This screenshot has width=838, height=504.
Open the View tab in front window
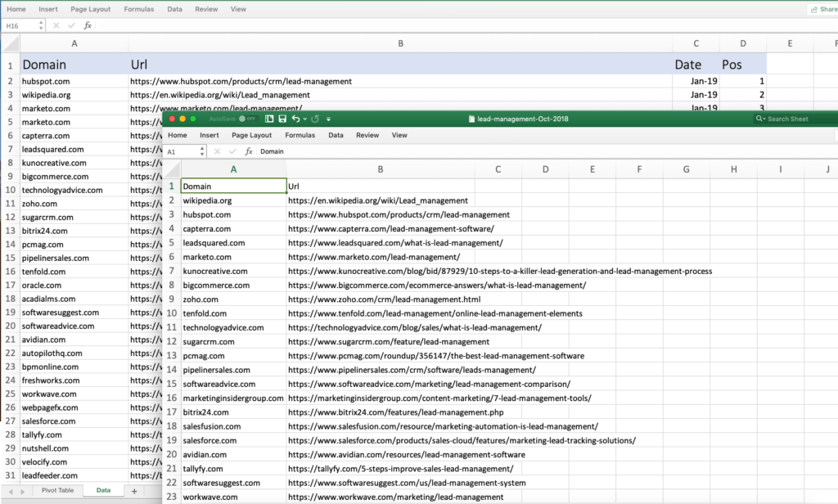pos(399,135)
